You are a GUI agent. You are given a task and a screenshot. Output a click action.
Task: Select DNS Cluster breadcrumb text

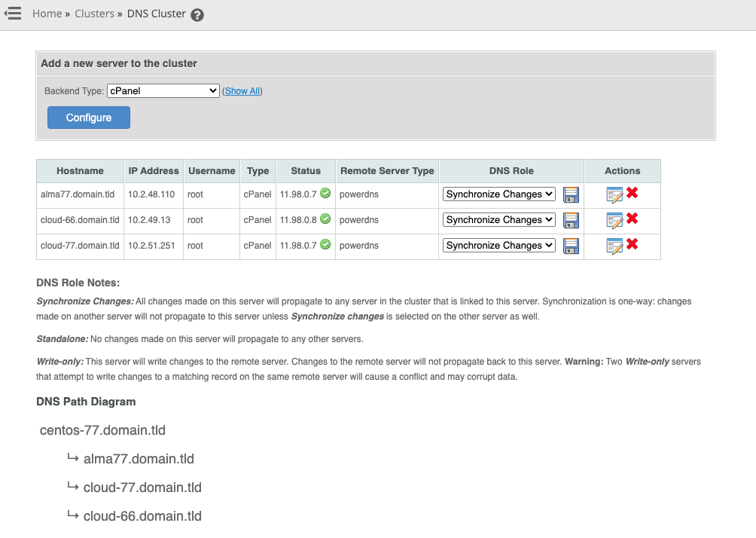point(156,14)
